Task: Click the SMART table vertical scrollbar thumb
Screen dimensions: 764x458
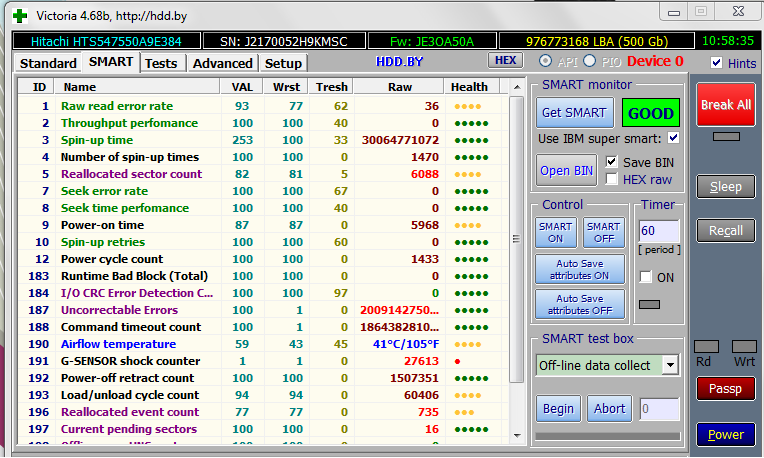Action: [516, 239]
